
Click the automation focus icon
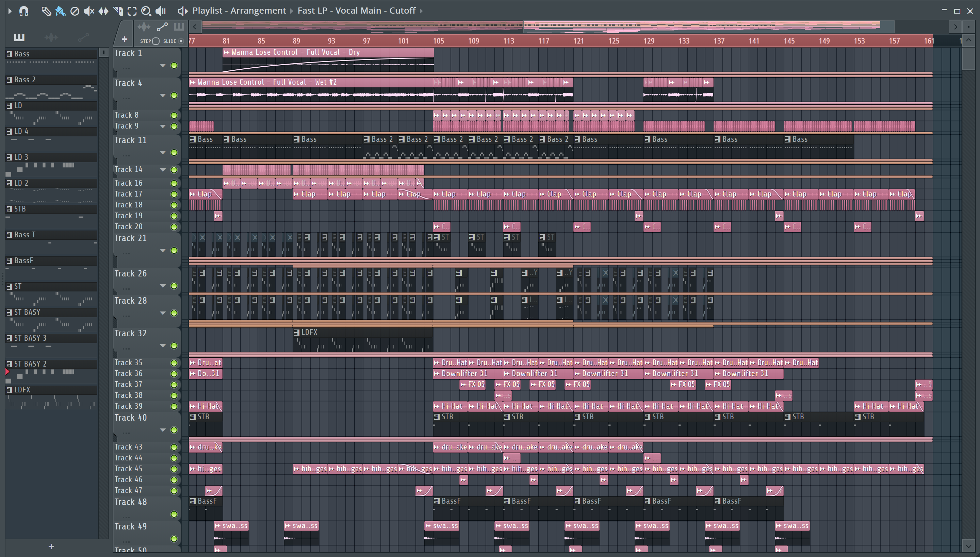(x=162, y=27)
